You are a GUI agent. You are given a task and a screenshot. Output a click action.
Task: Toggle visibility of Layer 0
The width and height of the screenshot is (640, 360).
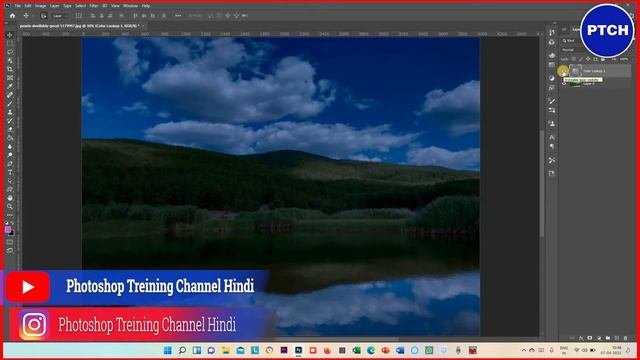point(564,83)
